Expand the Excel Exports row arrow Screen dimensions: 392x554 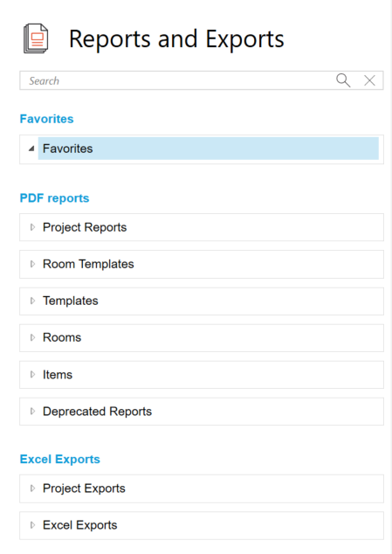point(32,525)
